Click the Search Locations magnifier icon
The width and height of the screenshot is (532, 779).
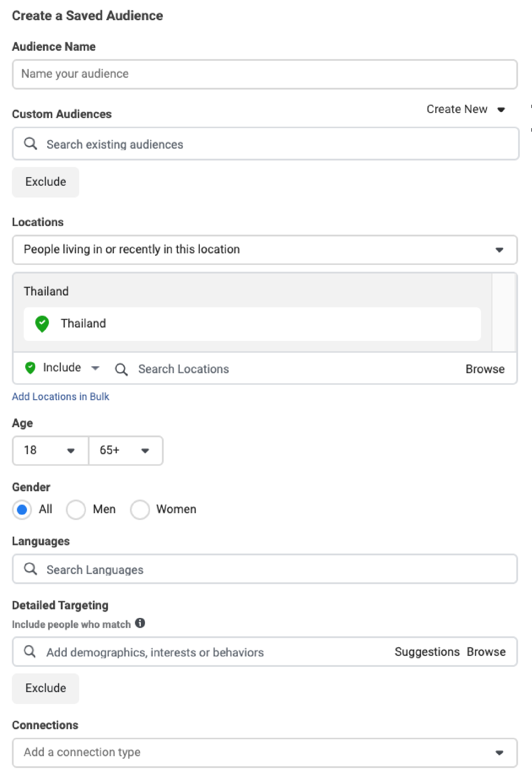point(121,369)
